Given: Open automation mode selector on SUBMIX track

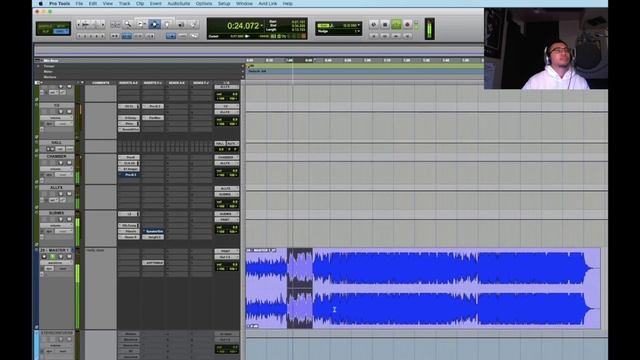Looking at the screenshot, I should click(63, 231).
